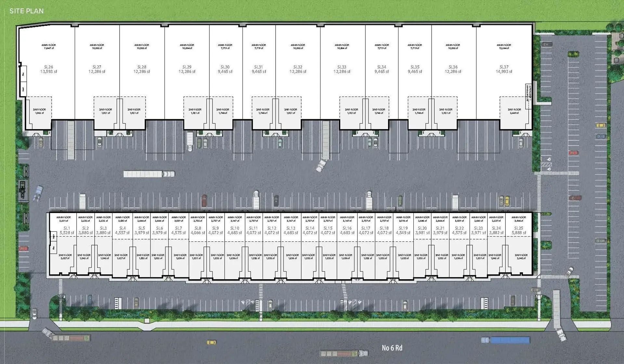Select unit SL30 9,465 sf label

pos(225,69)
